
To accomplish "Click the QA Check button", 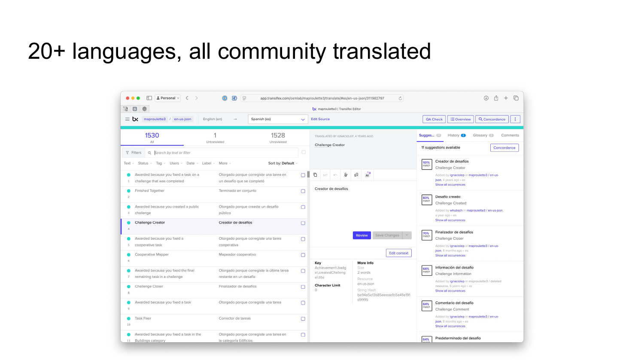I will (x=434, y=119).
